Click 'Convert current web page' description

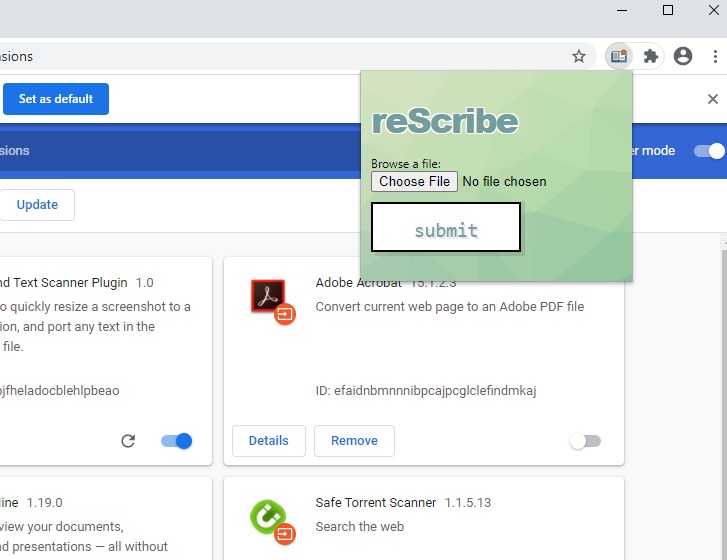click(450, 307)
